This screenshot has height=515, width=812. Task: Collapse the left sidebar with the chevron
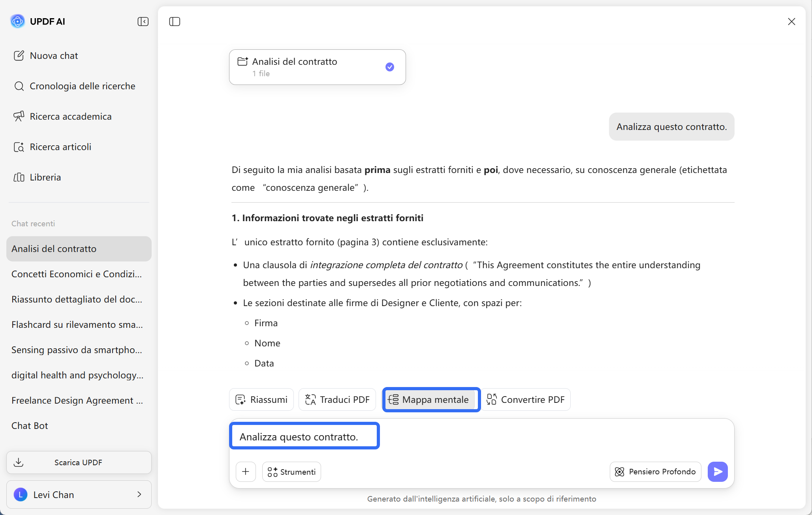click(x=143, y=21)
